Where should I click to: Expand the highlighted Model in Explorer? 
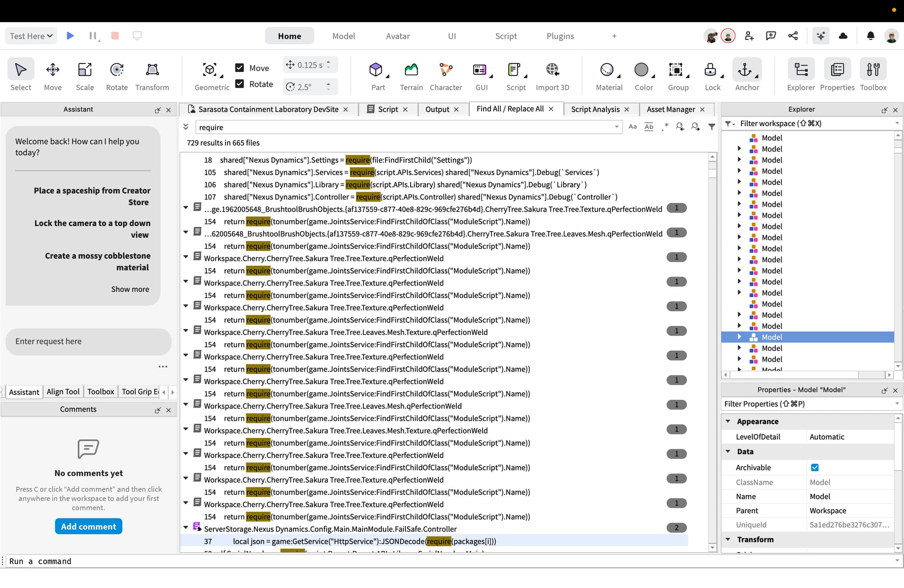click(x=739, y=337)
